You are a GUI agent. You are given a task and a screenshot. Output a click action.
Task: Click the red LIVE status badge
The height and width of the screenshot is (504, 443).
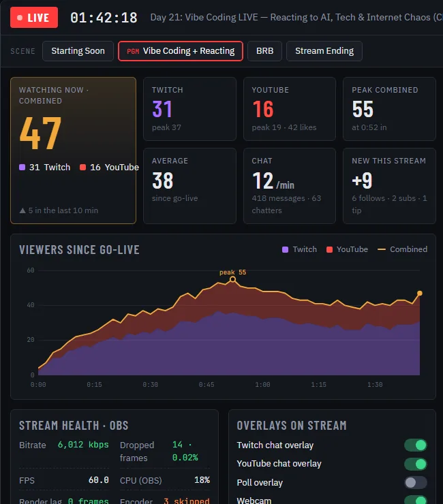click(34, 17)
